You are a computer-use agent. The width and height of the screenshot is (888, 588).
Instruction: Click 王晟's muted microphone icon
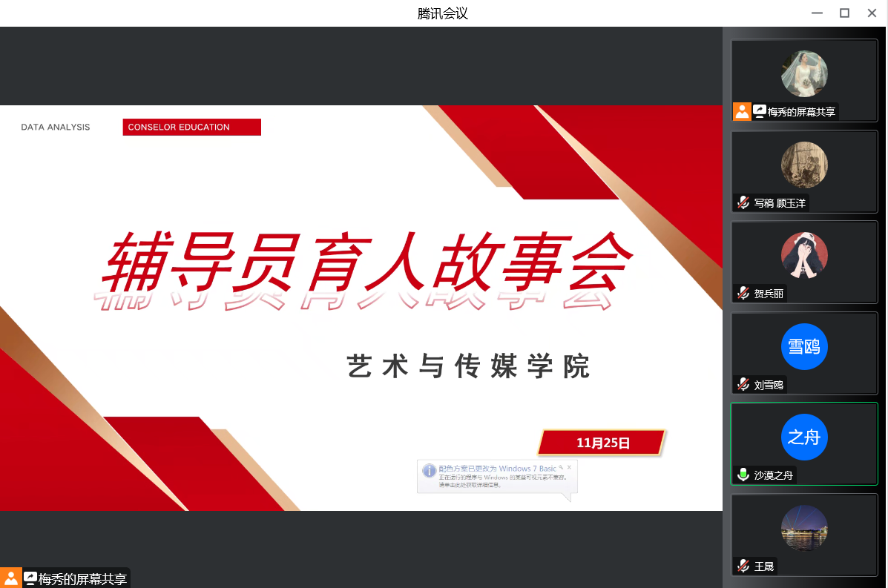point(743,566)
